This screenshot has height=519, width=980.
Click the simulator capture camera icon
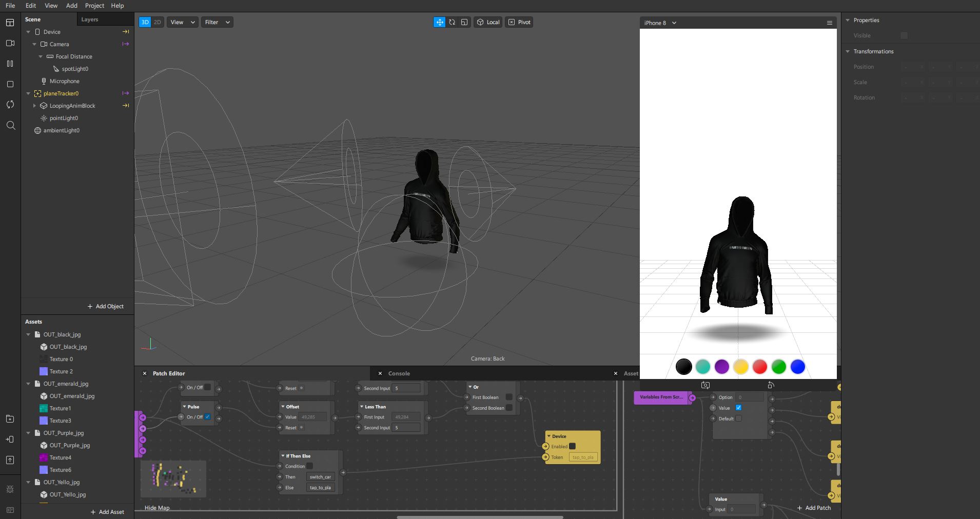pyautogui.click(x=705, y=385)
